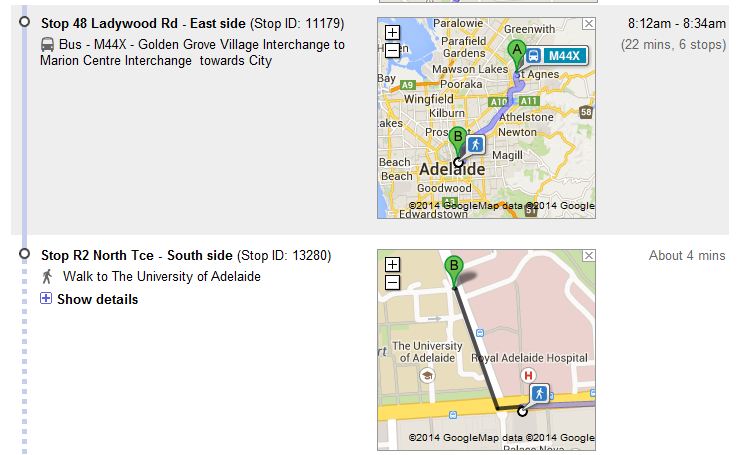Click the walking icon on North Tce map
Viewport: 740px width, 455px height.
[x=540, y=393]
